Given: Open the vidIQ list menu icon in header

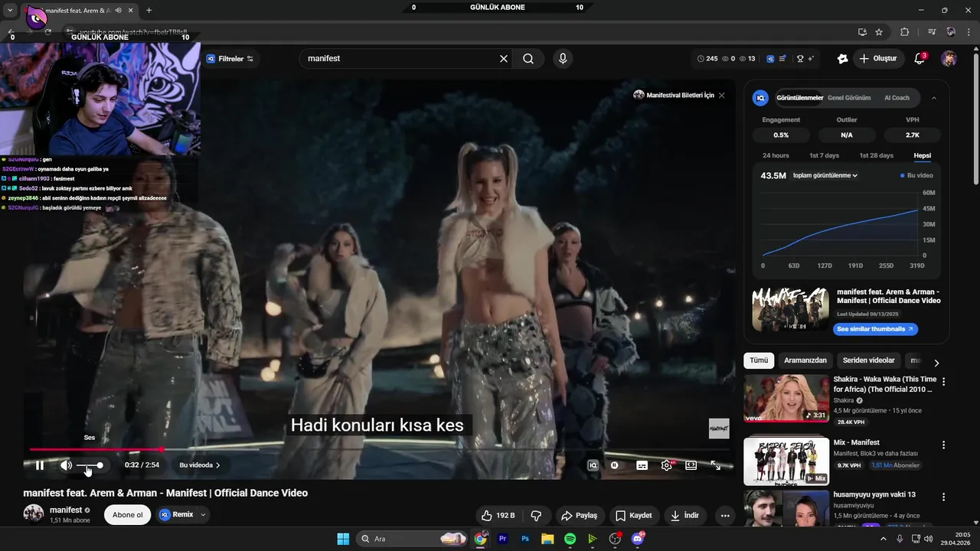Looking at the screenshot, I should (x=782, y=59).
